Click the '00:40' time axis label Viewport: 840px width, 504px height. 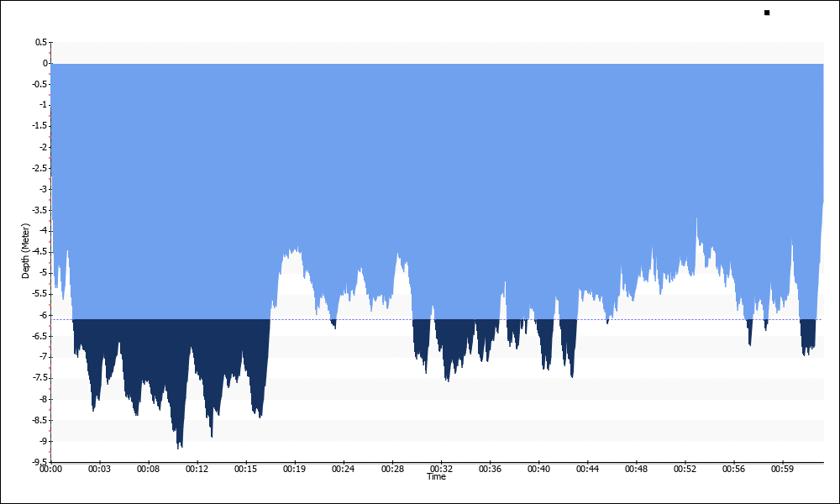tap(539, 470)
